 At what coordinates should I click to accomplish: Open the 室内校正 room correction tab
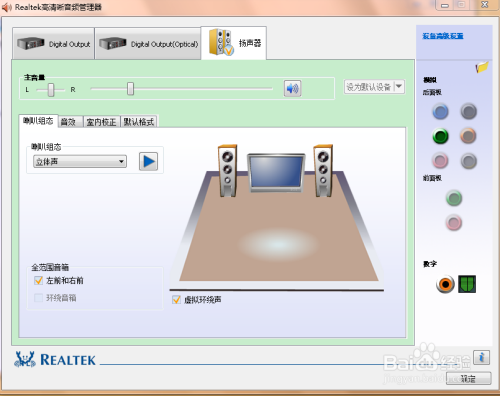101,122
